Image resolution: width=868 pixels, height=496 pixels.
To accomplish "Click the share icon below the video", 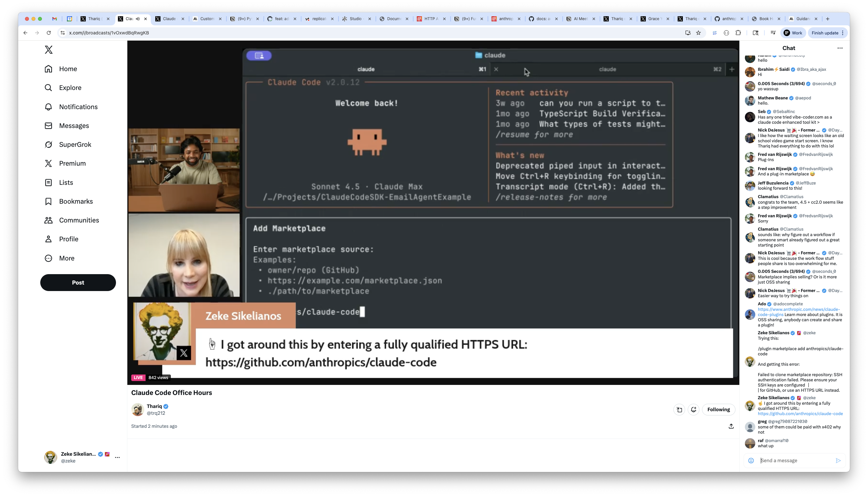I will pyautogui.click(x=731, y=426).
